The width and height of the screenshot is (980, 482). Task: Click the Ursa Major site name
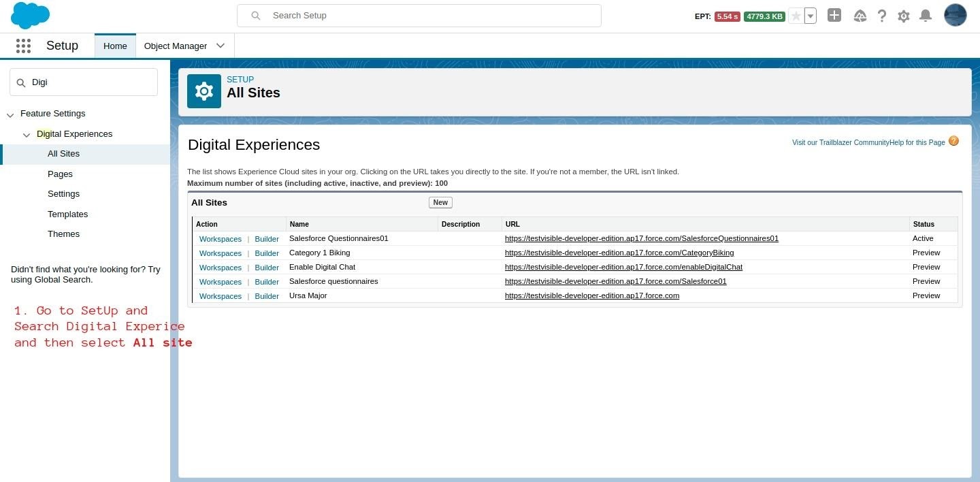pyautogui.click(x=308, y=295)
